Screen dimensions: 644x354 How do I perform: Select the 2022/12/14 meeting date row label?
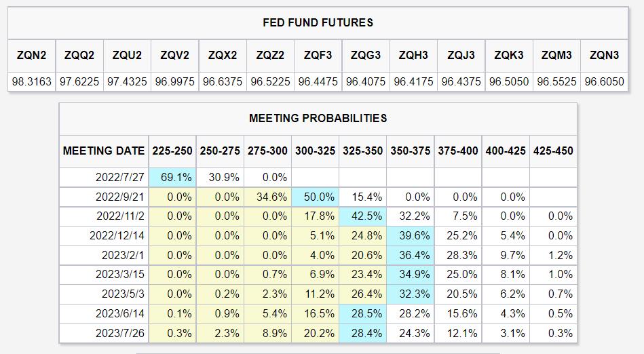point(117,236)
